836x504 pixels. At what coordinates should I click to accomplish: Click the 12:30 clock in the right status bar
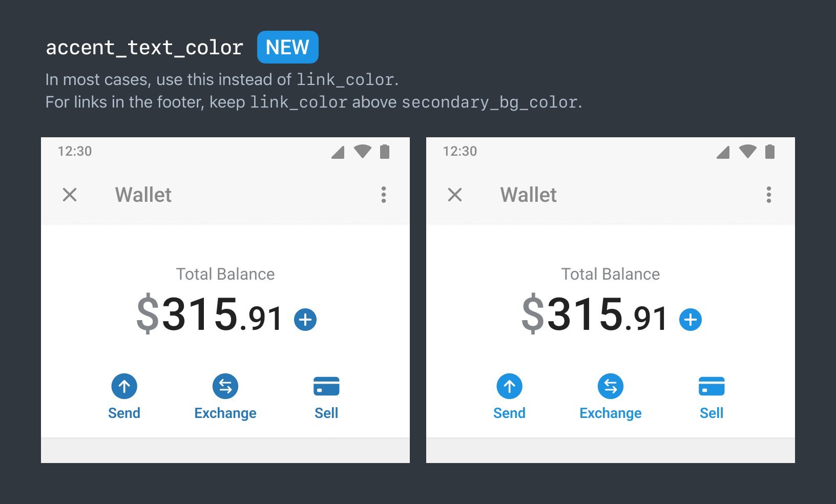point(459,151)
